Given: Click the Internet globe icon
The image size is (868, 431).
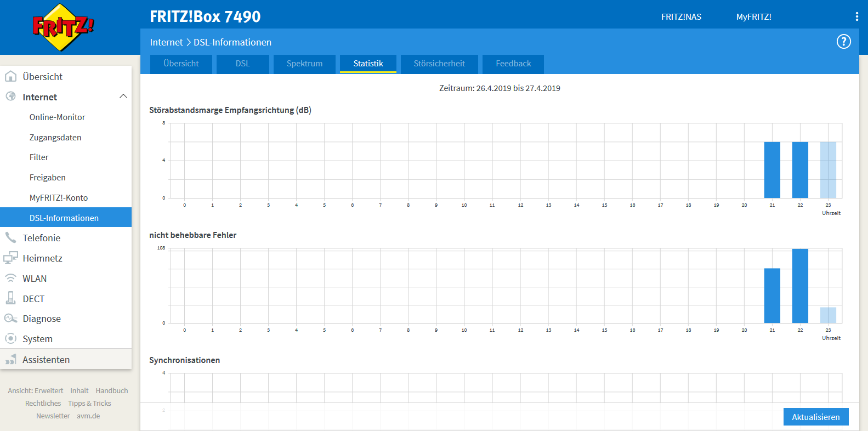Looking at the screenshot, I should click(10, 97).
